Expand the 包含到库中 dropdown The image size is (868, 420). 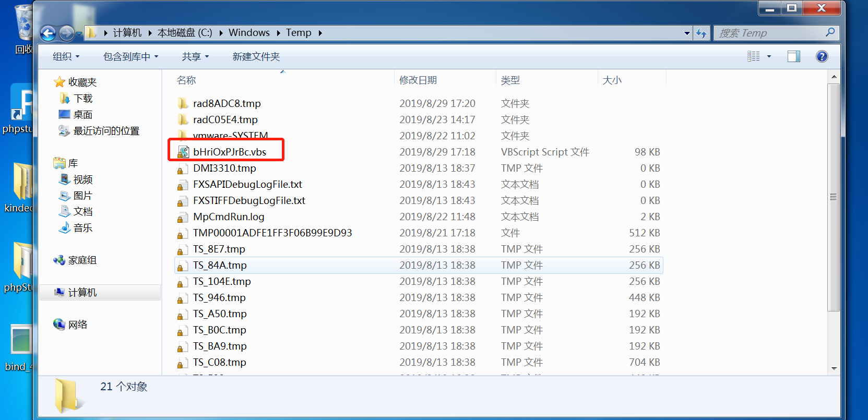click(x=130, y=56)
